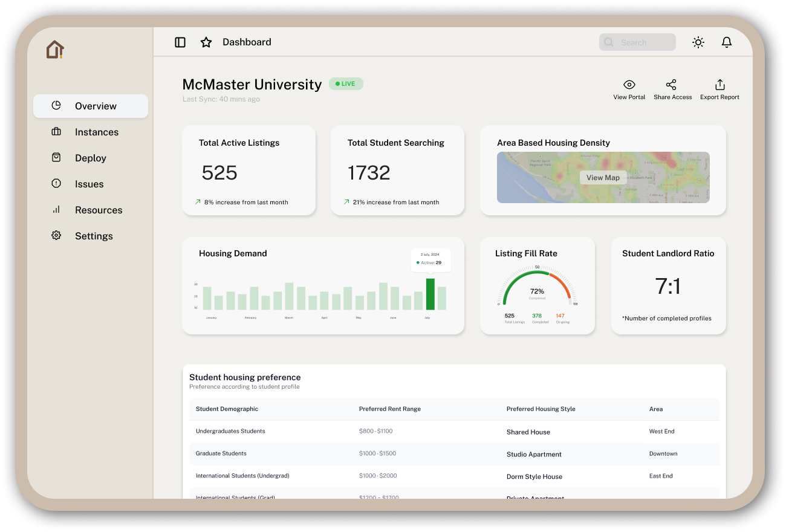786x532 pixels.
Task: Click the Shared House cell
Action: tap(528, 432)
